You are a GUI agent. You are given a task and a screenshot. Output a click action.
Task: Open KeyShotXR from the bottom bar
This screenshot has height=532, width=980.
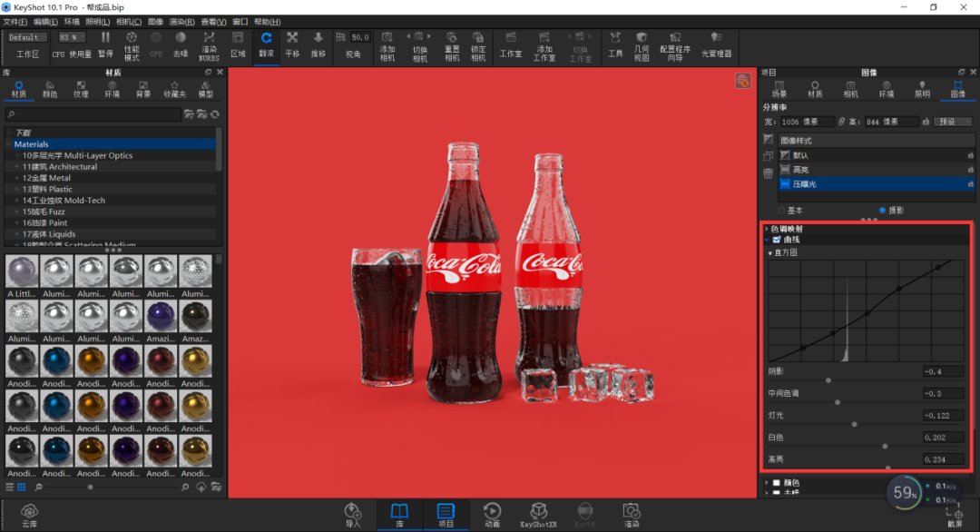click(538, 515)
